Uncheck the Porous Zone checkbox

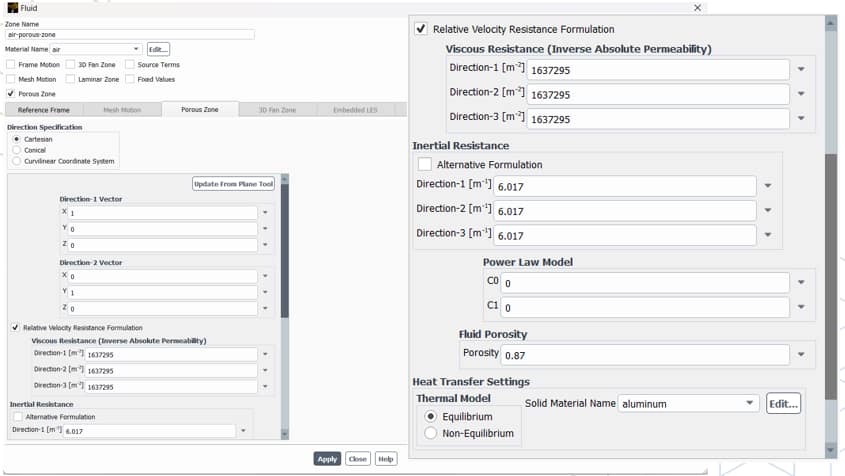click(11, 93)
